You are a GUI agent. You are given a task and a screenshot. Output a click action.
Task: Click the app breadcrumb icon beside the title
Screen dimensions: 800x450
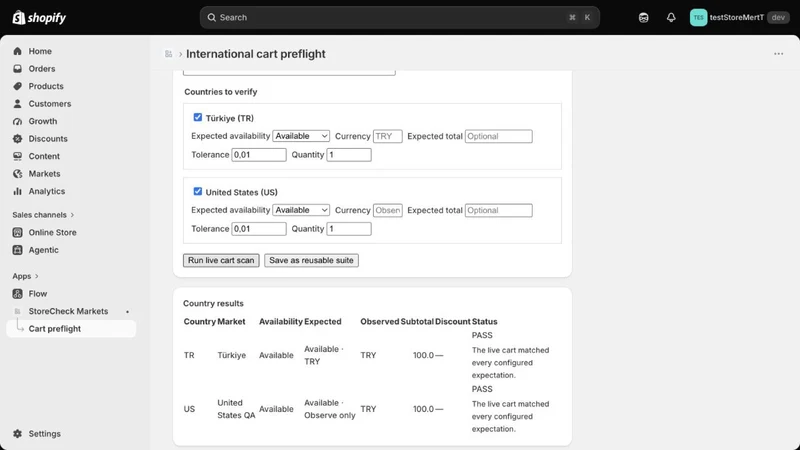[x=168, y=54]
